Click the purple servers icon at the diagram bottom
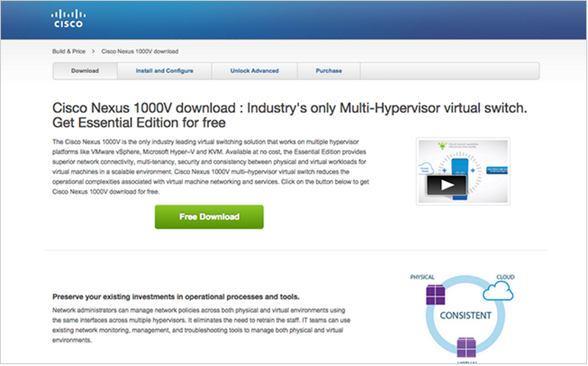 point(466,348)
